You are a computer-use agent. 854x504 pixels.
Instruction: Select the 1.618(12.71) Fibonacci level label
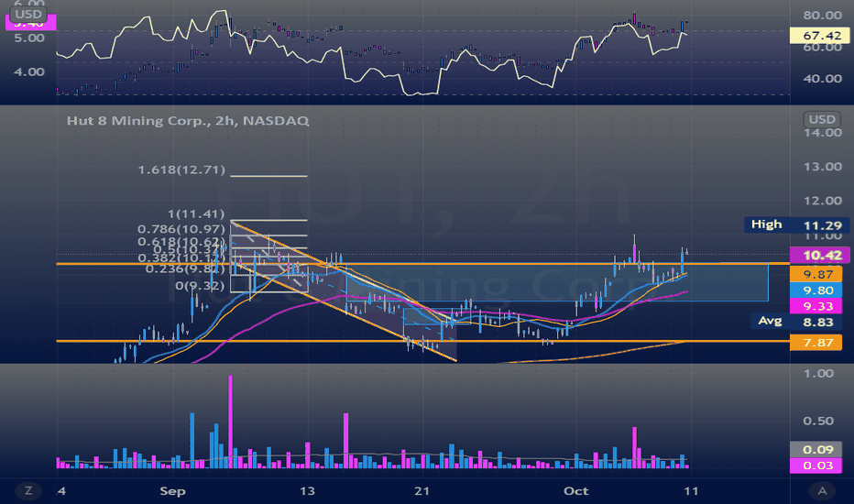click(x=181, y=170)
